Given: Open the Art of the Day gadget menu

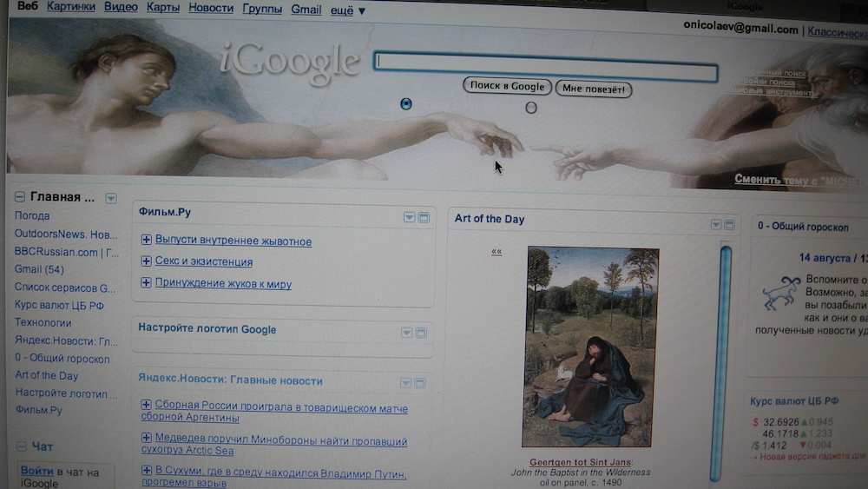Looking at the screenshot, I should pos(716,225).
